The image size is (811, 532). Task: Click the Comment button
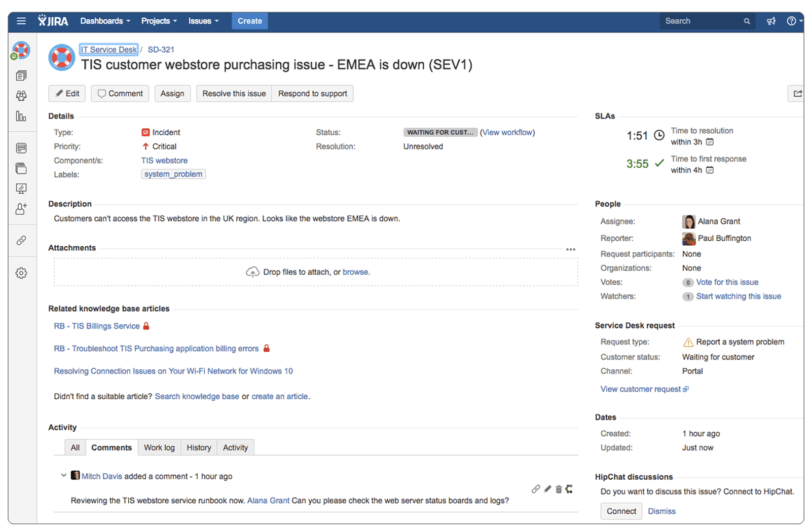120,94
